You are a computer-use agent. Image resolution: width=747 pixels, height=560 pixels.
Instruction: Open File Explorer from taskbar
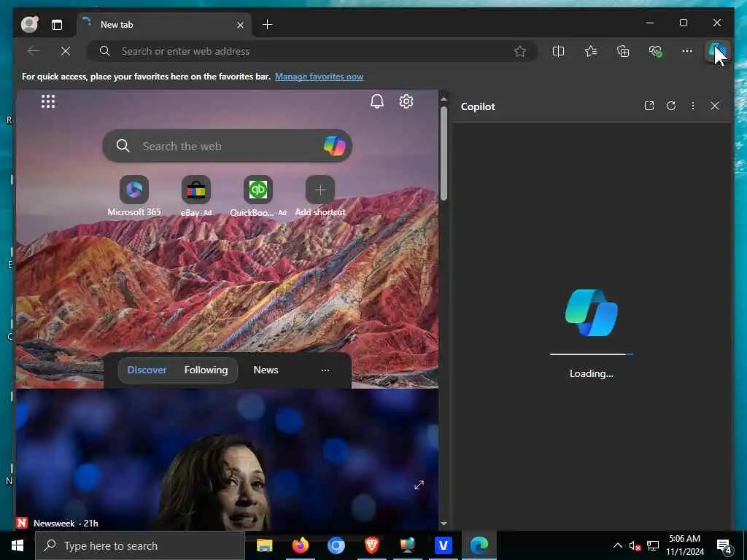tap(264, 545)
